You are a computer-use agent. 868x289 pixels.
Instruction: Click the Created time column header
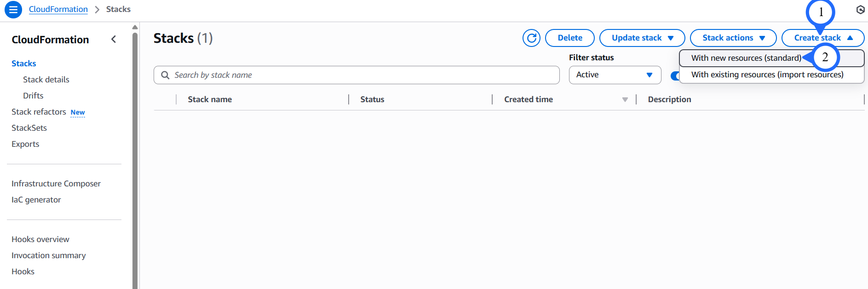coord(529,99)
